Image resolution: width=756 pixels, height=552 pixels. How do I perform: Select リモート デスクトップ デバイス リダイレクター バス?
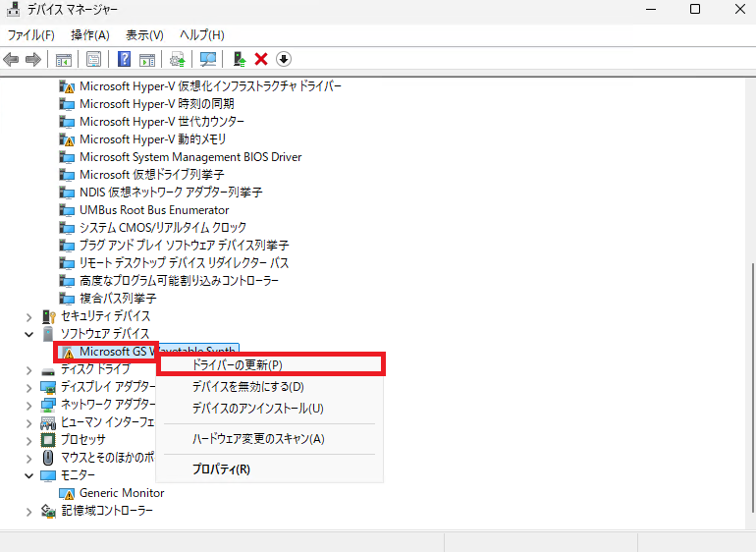pos(185,263)
